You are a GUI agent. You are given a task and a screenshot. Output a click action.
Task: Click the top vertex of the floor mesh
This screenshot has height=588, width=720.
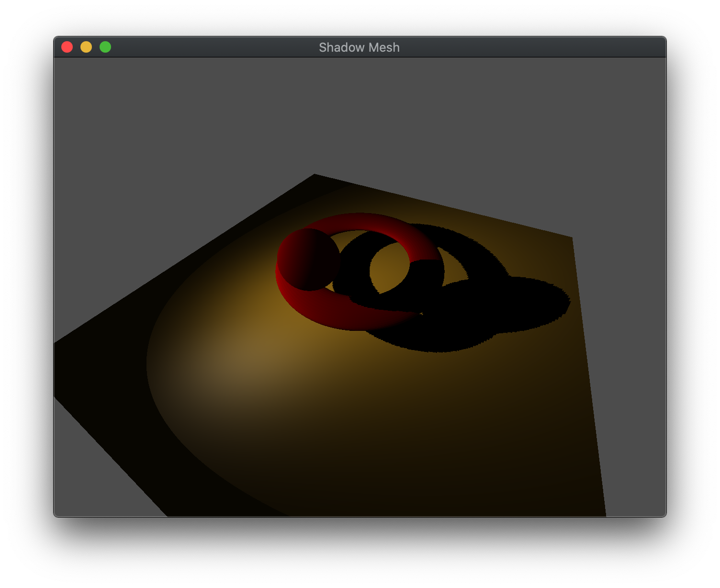pos(314,175)
